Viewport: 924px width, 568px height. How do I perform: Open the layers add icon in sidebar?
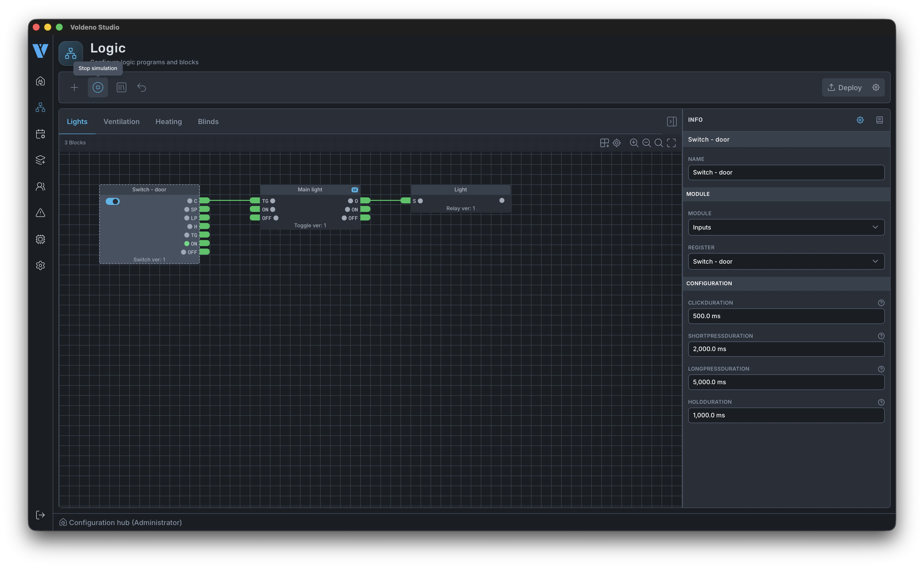coord(41,160)
